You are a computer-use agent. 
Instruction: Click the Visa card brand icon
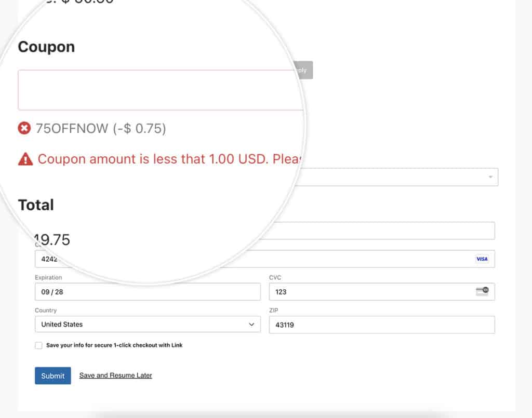[x=482, y=259]
